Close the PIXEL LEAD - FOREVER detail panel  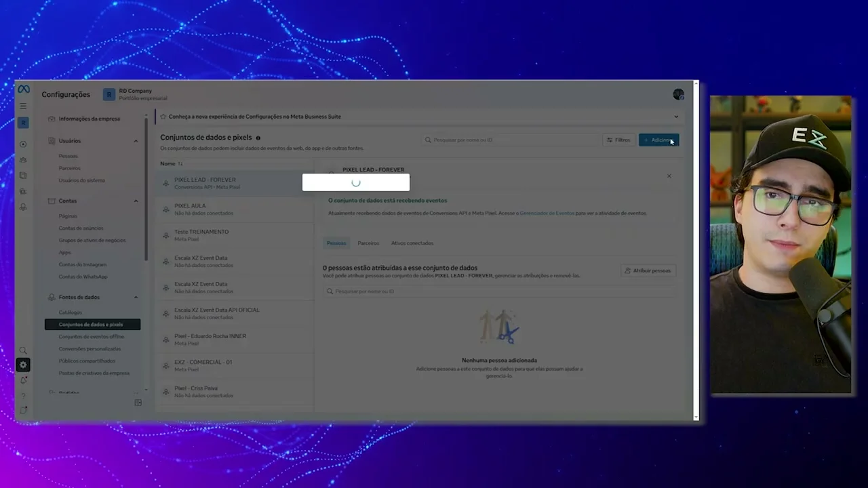[669, 176]
